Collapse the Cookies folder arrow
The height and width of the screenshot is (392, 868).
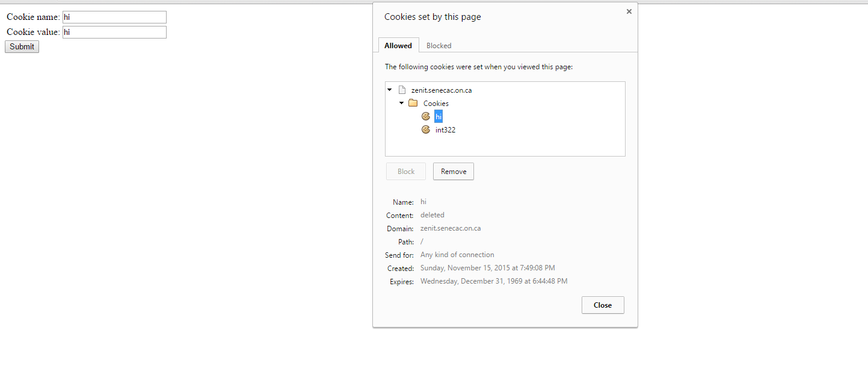(401, 103)
